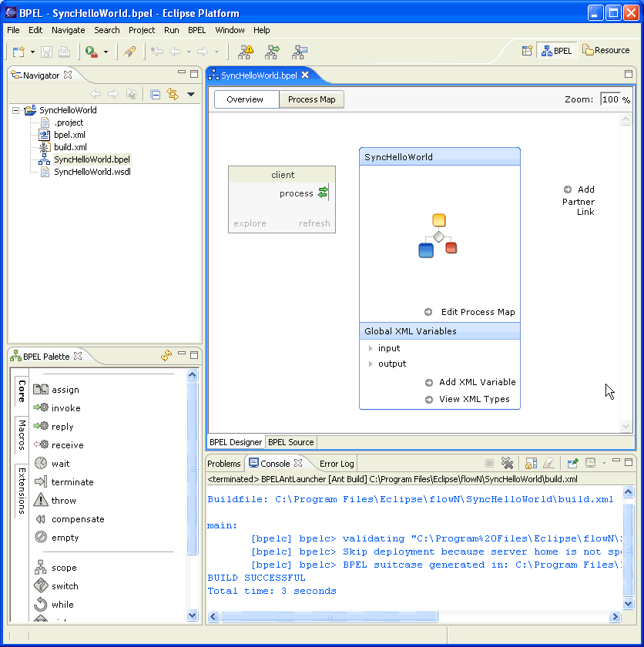Toggle the Scroll Lock console icon

coord(531,464)
